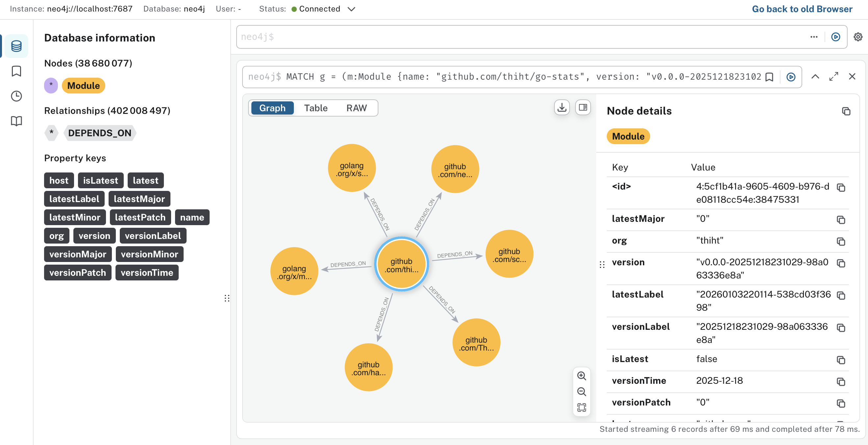Download the graph visualization

pyautogui.click(x=561, y=108)
